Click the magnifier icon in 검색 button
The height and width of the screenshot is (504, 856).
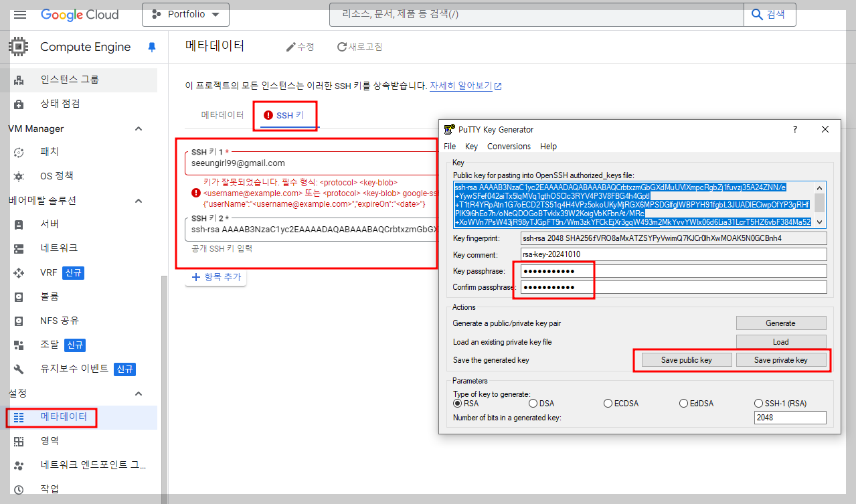click(x=758, y=14)
